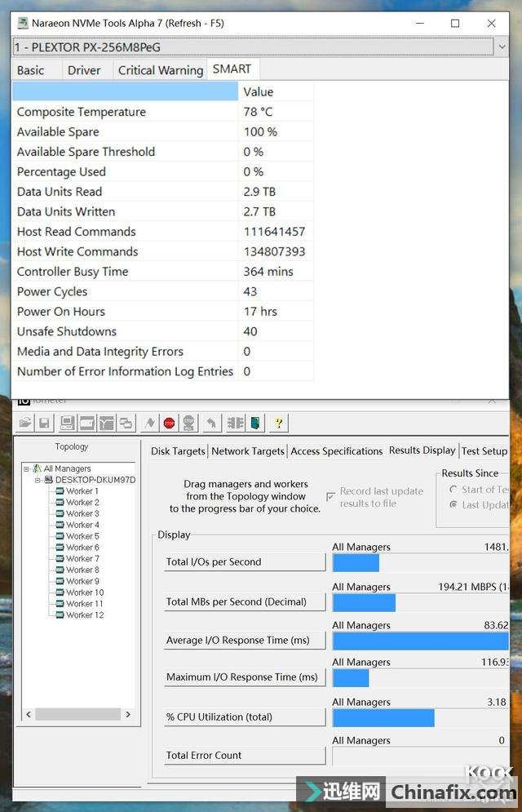522x812 pixels.
Task: Click the 364 mins Controller Busy Time value
Action: point(268,272)
